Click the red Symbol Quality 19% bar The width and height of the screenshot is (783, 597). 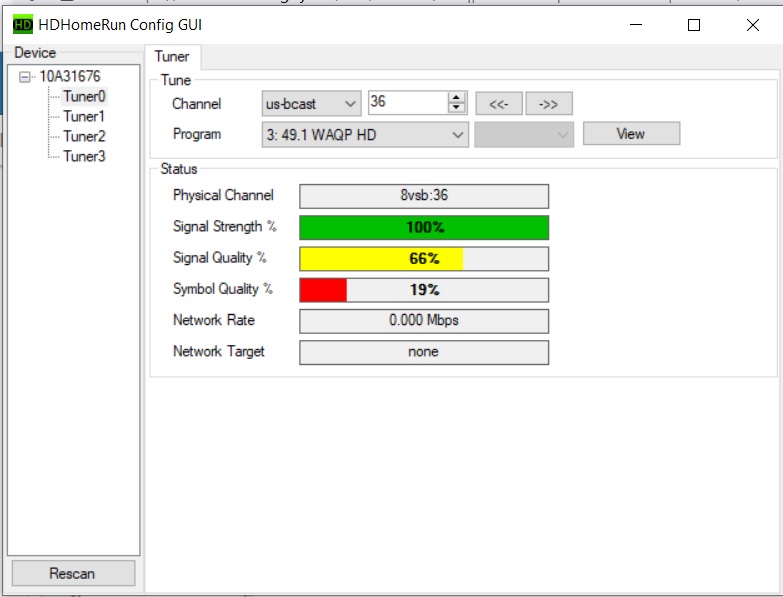tap(424, 290)
